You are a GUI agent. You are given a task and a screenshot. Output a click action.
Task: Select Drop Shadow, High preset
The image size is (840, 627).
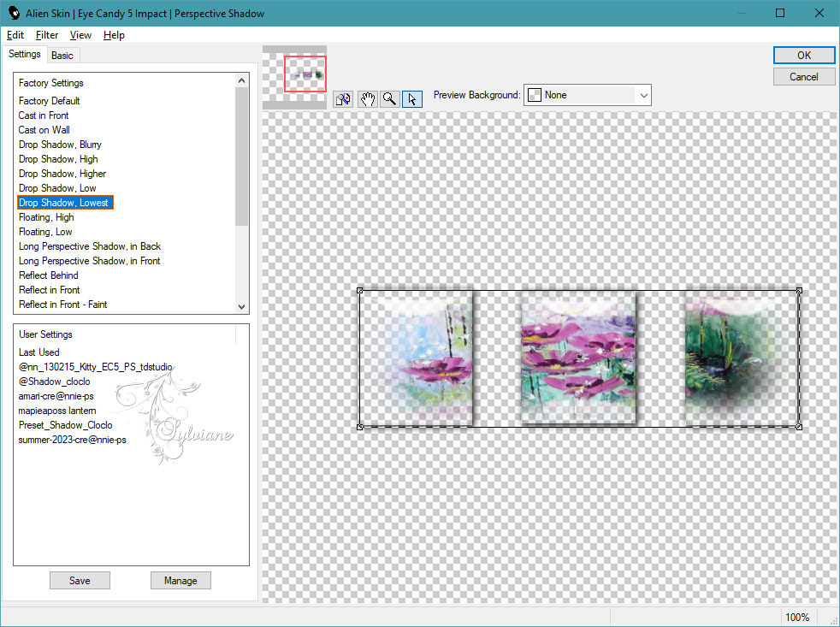point(58,158)
